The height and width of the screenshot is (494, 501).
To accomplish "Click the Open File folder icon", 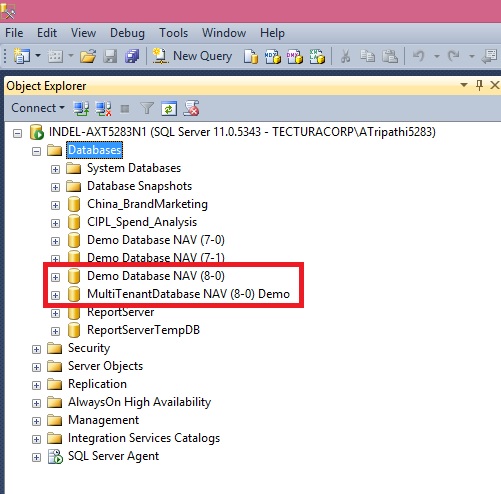I will tap(88, 56).
